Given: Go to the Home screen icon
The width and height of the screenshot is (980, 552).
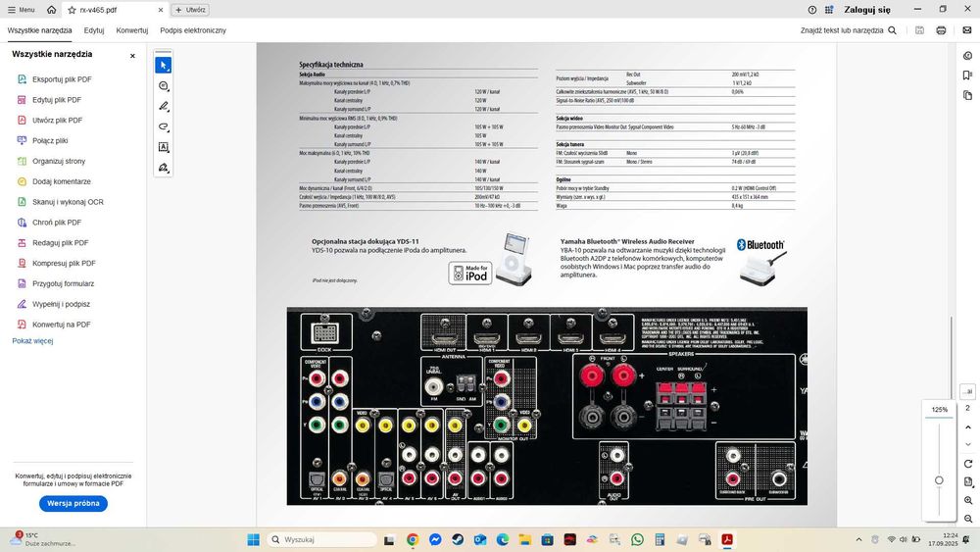Looking at the screenshot, I should [51, 10].
